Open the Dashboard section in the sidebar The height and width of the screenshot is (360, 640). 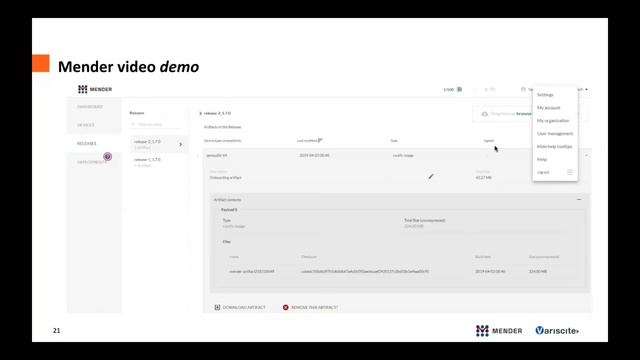point(90,107)
